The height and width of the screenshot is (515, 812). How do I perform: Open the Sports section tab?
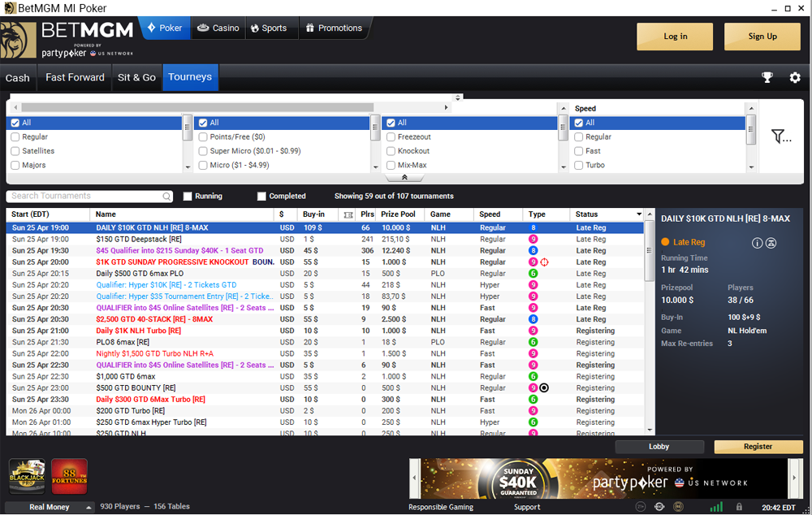[x=270, y=28]
